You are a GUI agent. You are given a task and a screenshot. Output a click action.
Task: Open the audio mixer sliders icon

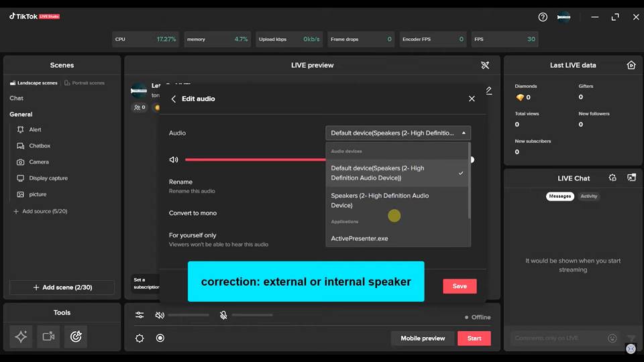click(140, 315)
